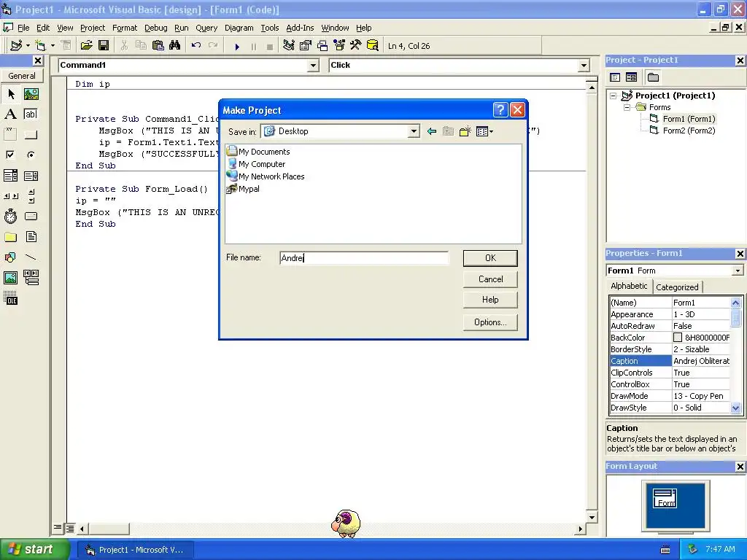Click the Open Project toolbar icon

pyautogui.click(x=86, y=46)
